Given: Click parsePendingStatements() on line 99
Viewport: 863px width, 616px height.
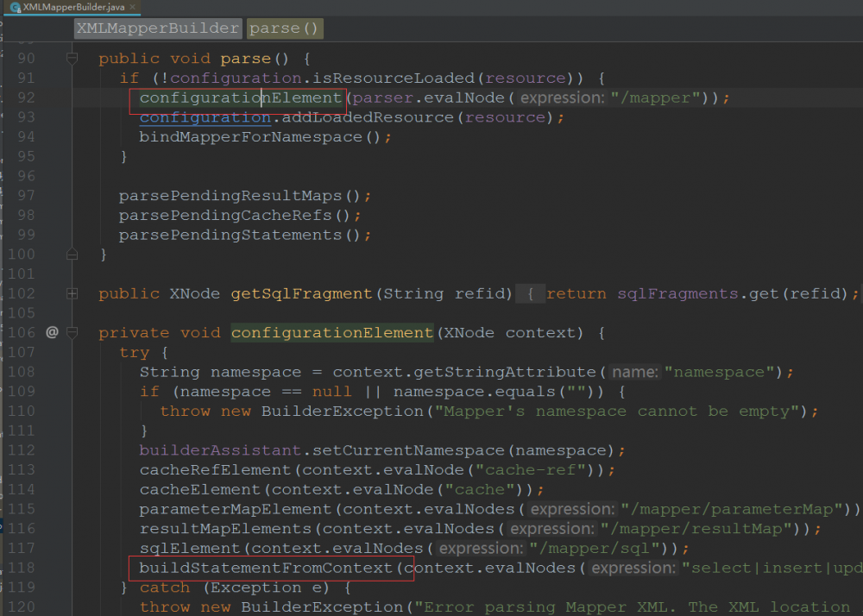Looking at the screenshot, I should pyautogui.click(x=239, y=235).
